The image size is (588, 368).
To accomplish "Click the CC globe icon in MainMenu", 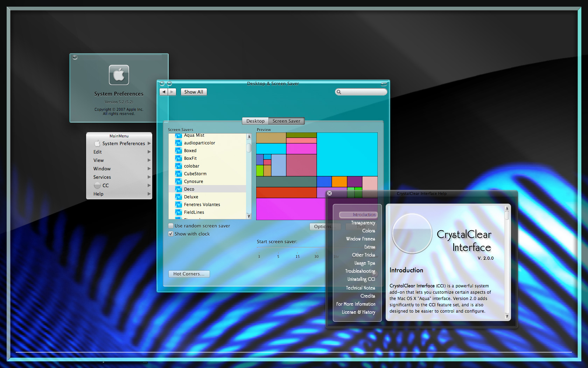I will (x=97, y=185).
